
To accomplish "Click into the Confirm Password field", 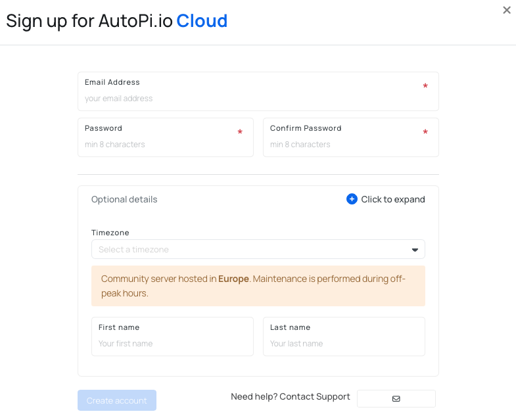I will tap(351, 137).
